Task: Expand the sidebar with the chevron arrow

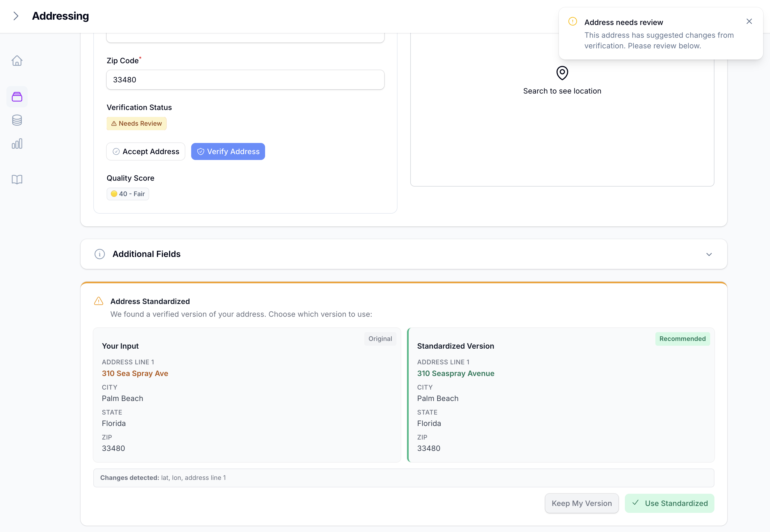Action: (x=16, y=16)
